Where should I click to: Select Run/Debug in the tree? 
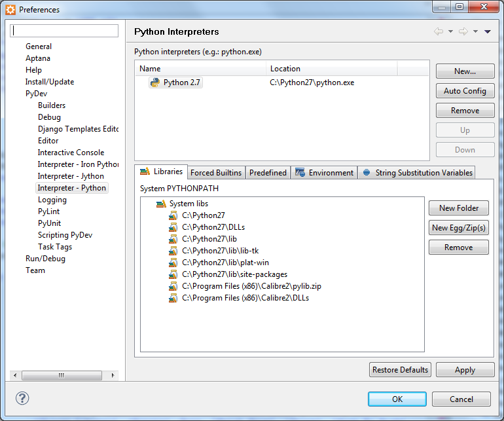(45, 259)
